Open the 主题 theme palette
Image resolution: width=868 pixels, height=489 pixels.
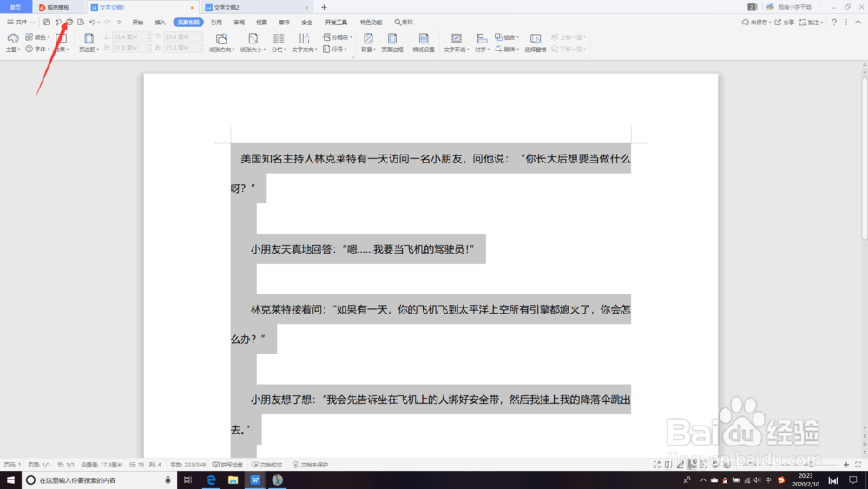13,42
